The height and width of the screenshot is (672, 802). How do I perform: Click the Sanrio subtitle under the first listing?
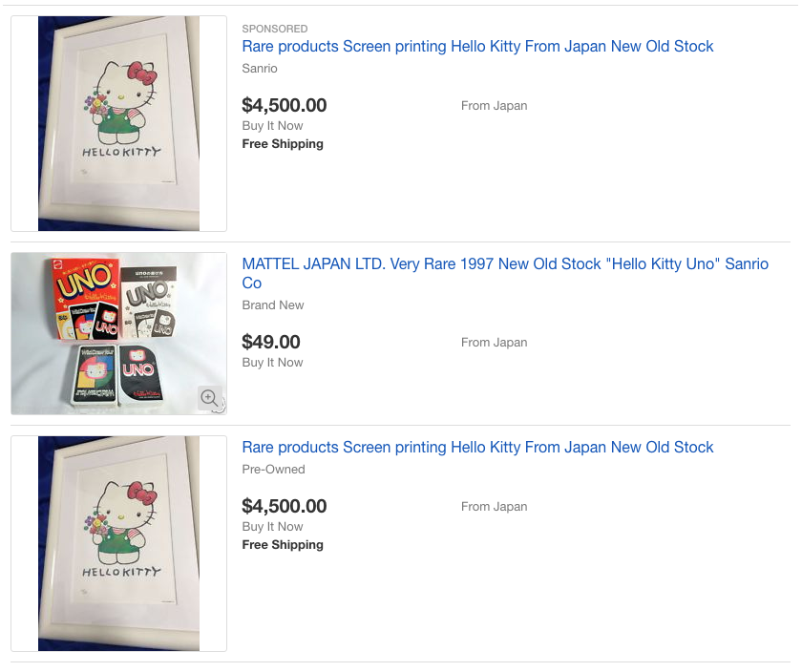(260, 69)
